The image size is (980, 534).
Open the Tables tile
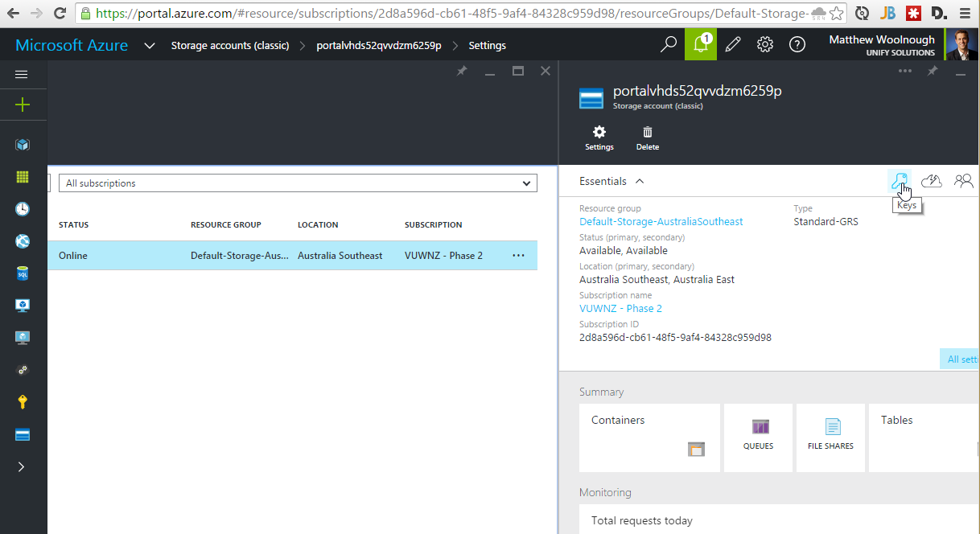pyautogui.click(x=924, y=437)
